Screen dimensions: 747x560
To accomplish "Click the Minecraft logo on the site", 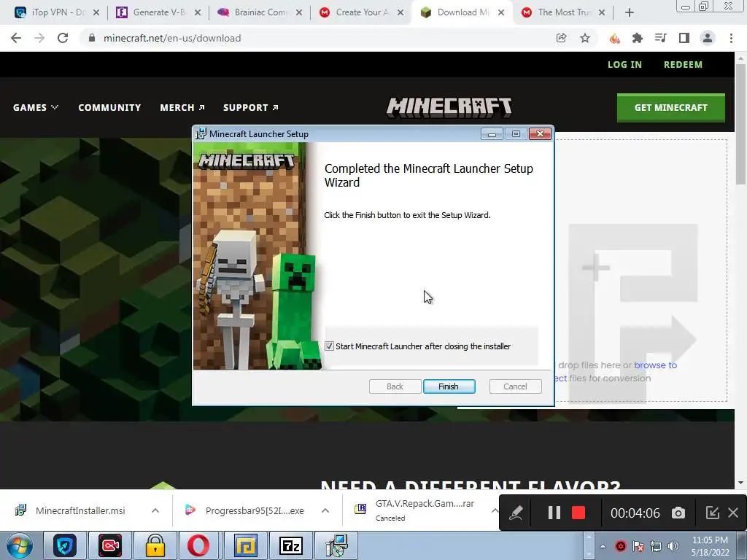I will [x=449, y=107].
